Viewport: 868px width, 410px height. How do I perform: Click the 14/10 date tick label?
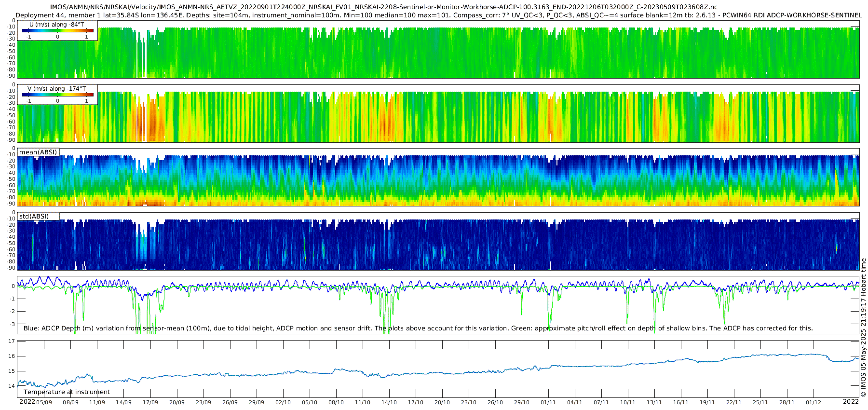389,402
